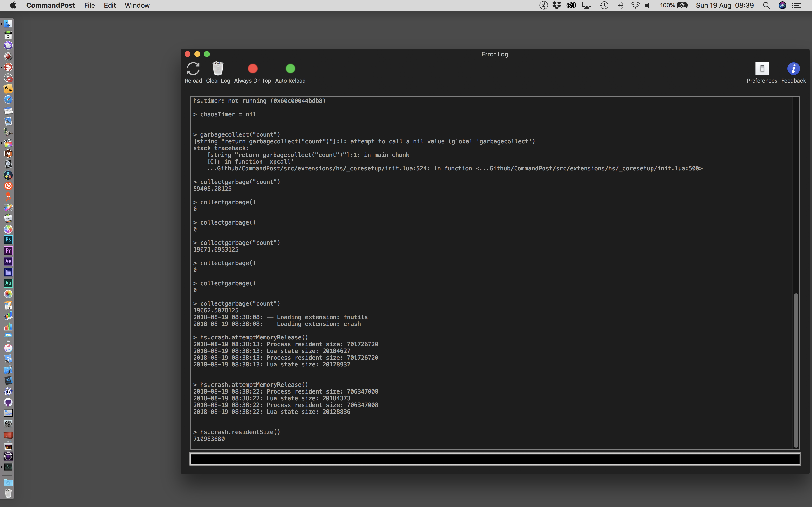812x507 pixels.
Task: Select the Final Cut Pro icon in the Dock
Action: tap(8, 143)
